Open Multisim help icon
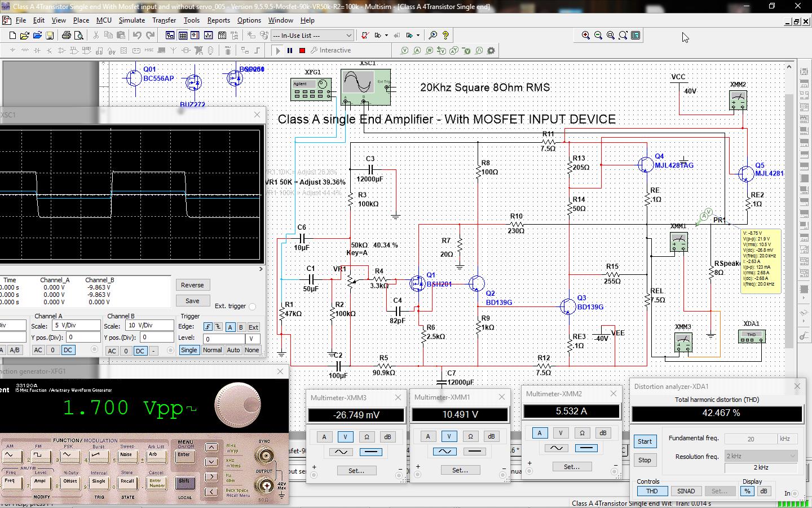 [x=445, y=35]
